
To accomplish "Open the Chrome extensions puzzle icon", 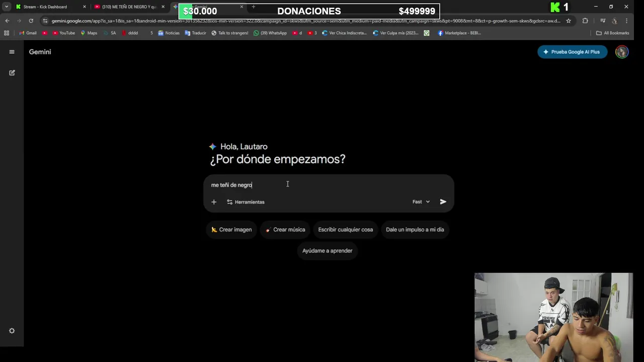I will [585, 21].
